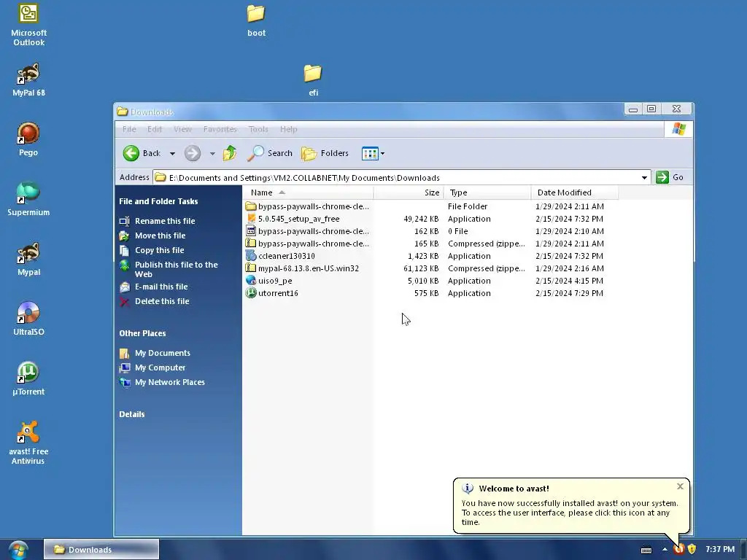
Task: Select the 5.0.545_setup_av_free file
Action: [298, 219]
